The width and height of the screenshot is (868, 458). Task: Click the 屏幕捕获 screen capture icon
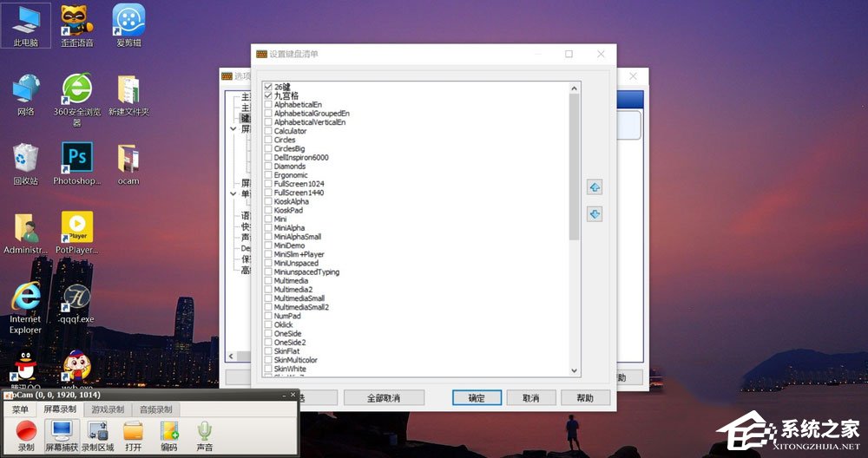coord(62,431)
